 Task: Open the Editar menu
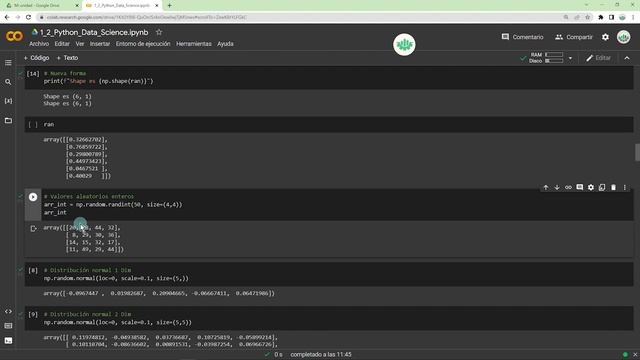(62, 44)
